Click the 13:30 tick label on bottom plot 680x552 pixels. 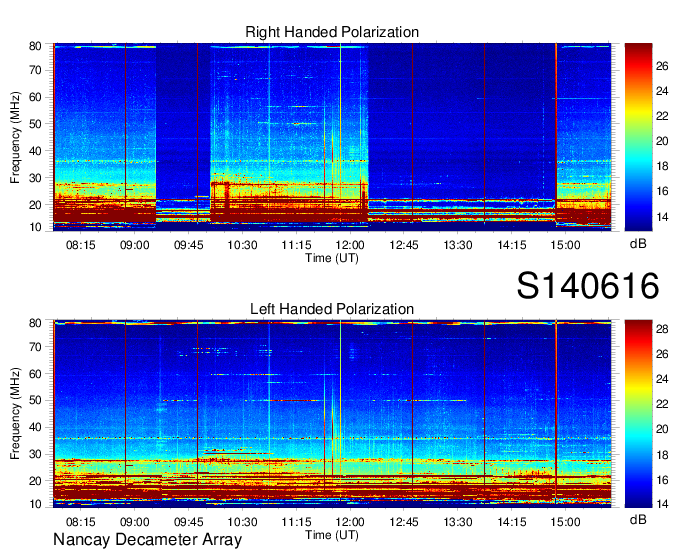(x=458, y=522)
